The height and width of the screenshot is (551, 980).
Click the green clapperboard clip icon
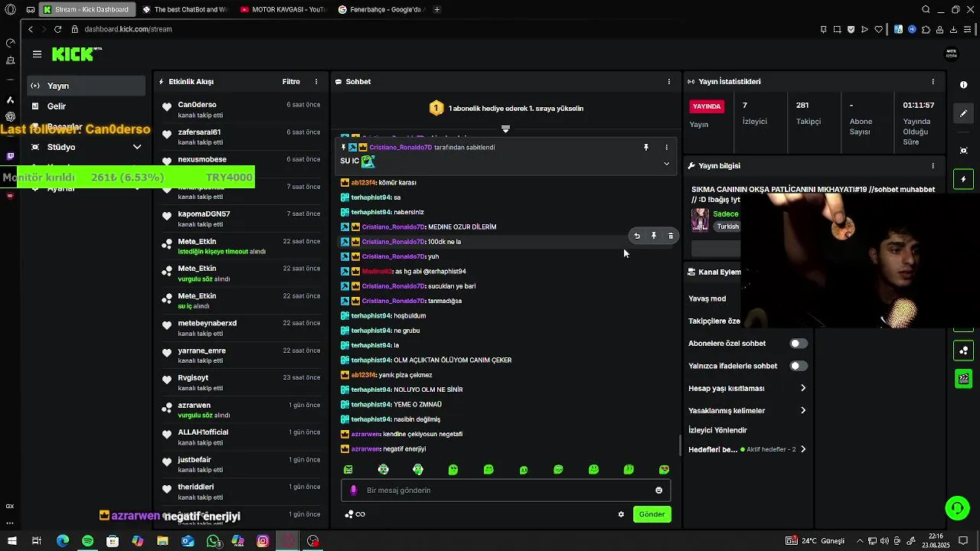tap(964, 379)
